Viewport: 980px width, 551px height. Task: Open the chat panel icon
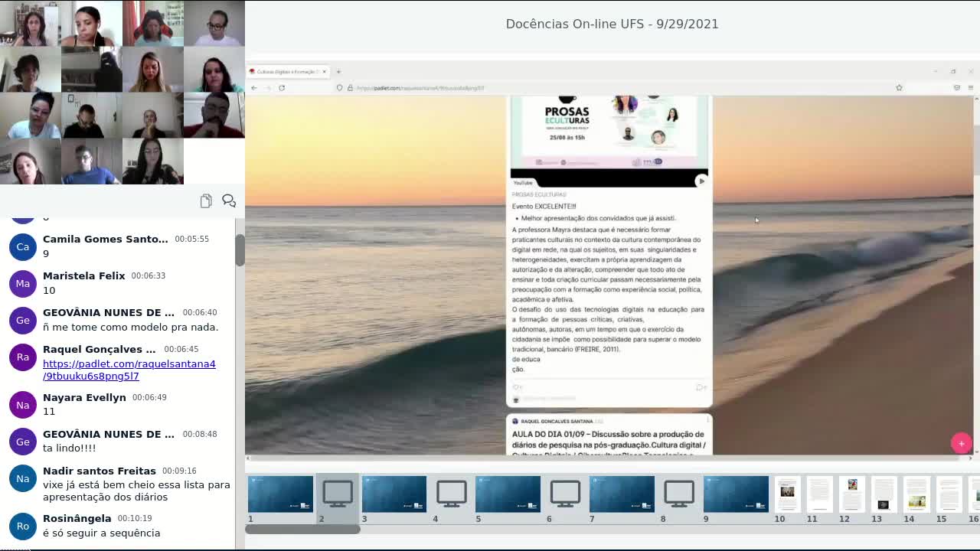click(228, 201)
